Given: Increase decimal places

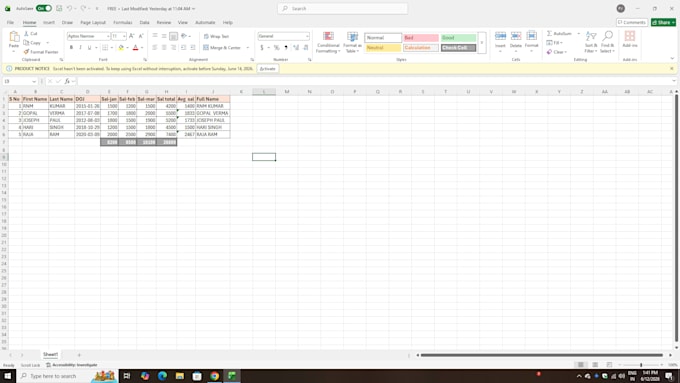Looking at the screenshot, I should click(296, 47).
